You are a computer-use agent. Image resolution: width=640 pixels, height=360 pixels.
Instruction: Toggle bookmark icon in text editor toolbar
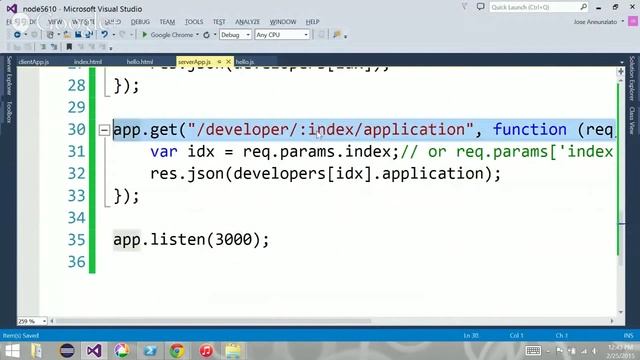click(x=69, y=47)
